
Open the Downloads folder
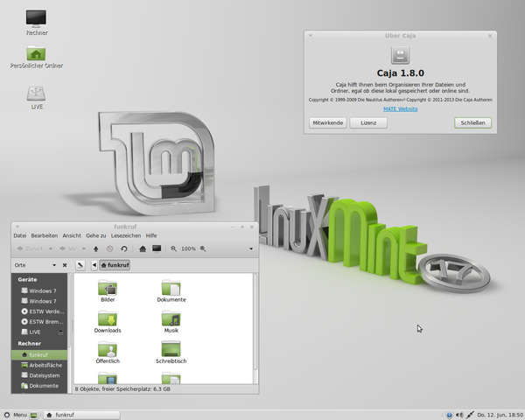108,321
